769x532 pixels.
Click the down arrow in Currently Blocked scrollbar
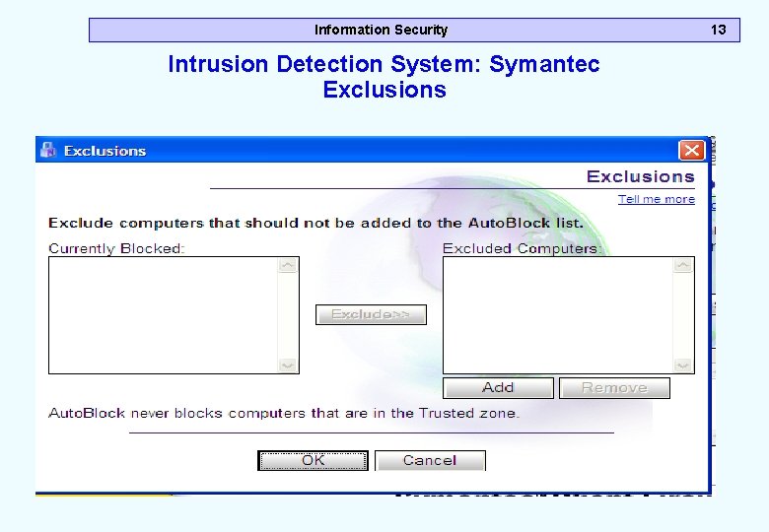(288, 365)
